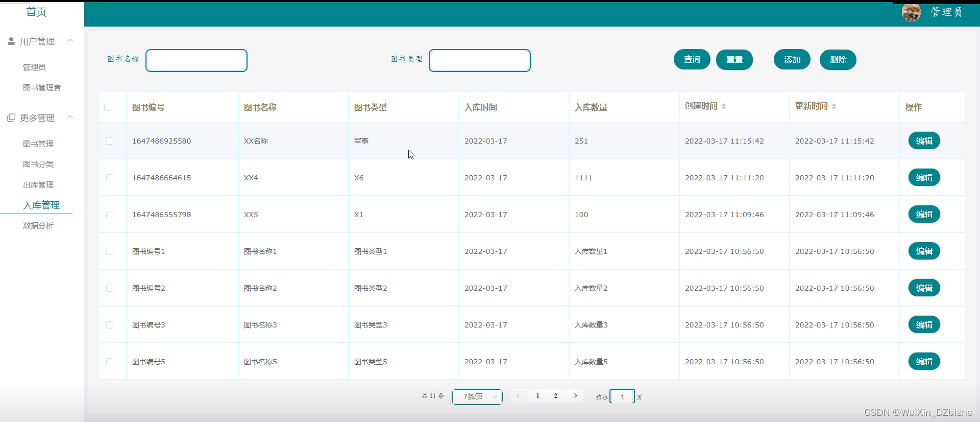The image size is (980, 422).
Task: Open 出库管理 menu item
Action: (x=38, y=184)
